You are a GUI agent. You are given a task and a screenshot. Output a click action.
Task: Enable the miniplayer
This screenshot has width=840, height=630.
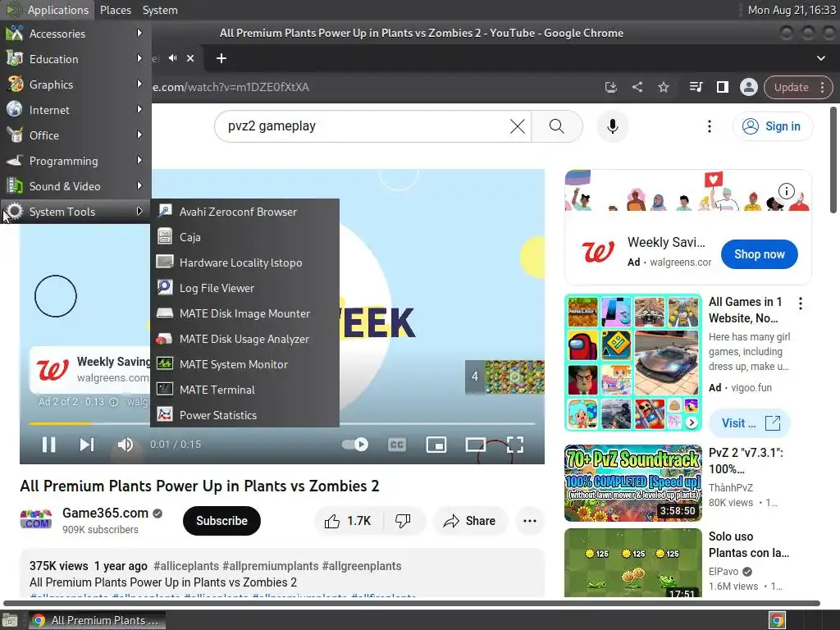pos(436,445)
